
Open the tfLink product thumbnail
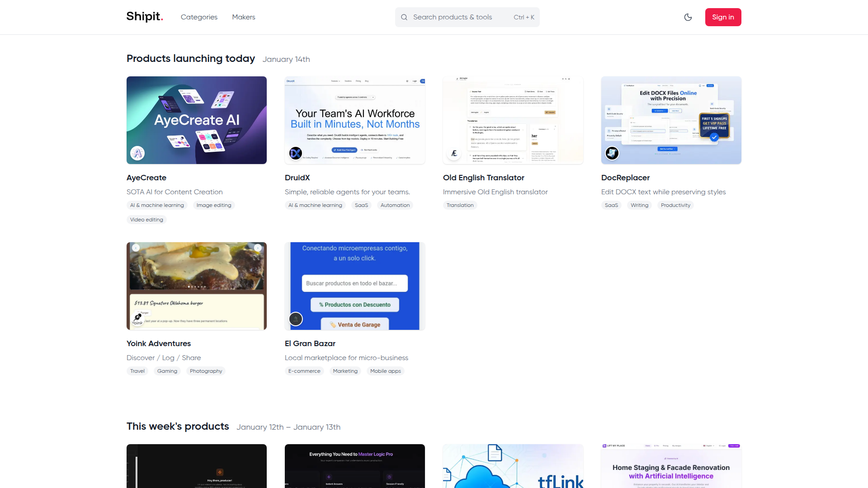513,466
